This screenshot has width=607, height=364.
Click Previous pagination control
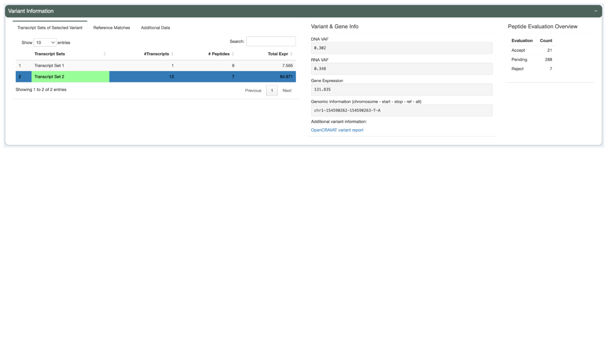[253, 90]
